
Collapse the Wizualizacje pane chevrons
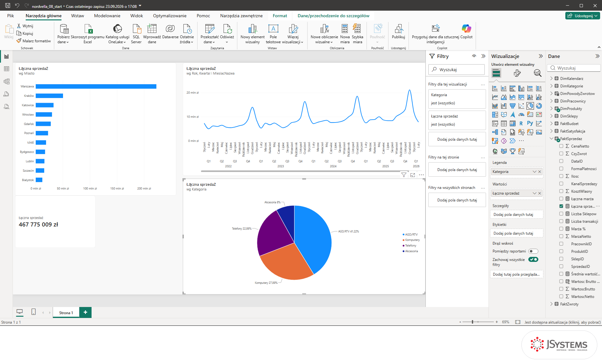(x=541, y=56)
